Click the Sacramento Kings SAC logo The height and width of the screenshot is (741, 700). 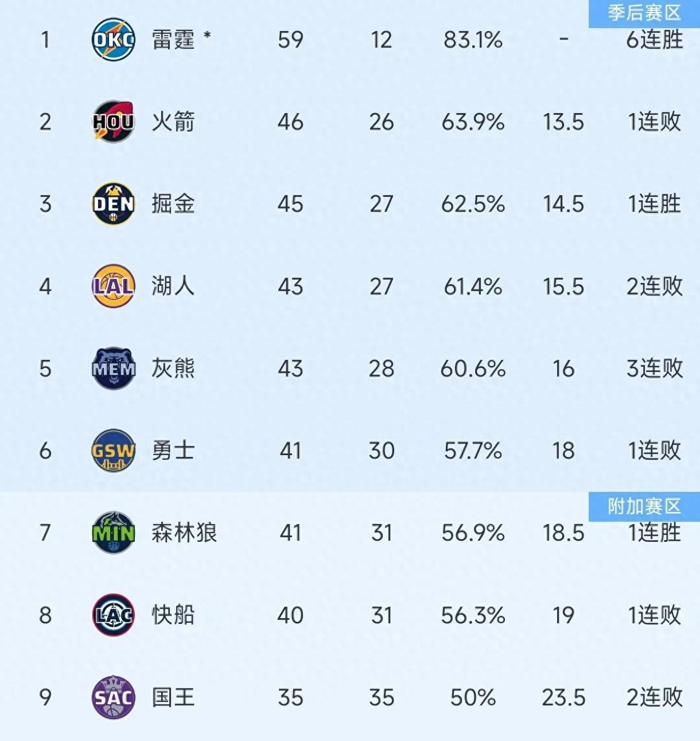(x=114, y=697)
